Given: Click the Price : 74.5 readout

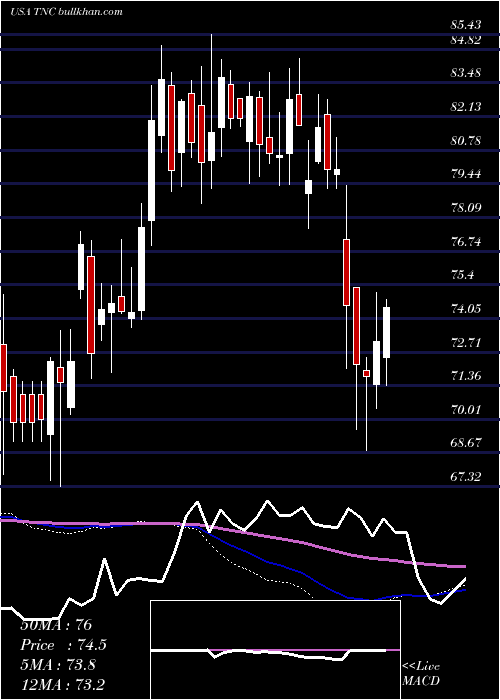Looking at the screenshot, I should coord(63,645).
